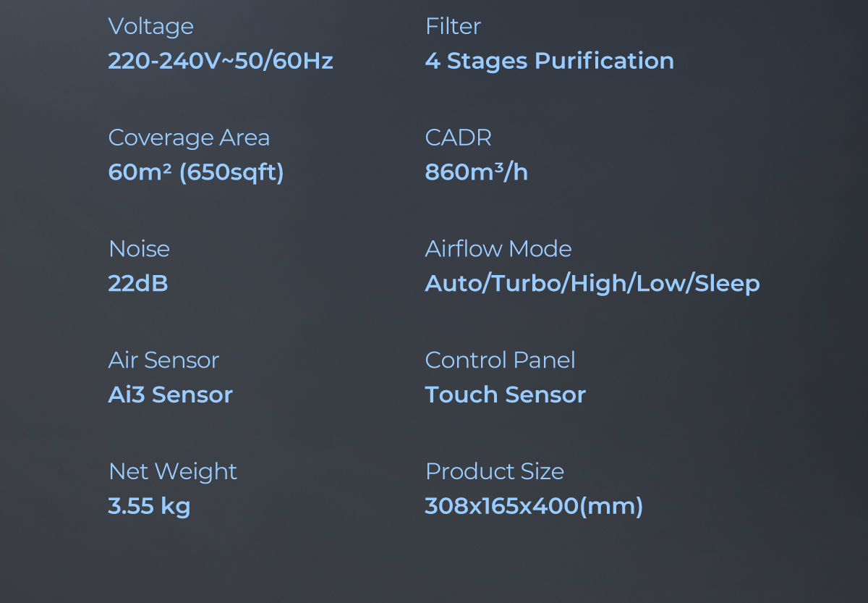Select the Ai3 Sensor value
Image resolution: width=868 pixels, height=603 pixels.
pyautogui.click(x=170, y=395)
